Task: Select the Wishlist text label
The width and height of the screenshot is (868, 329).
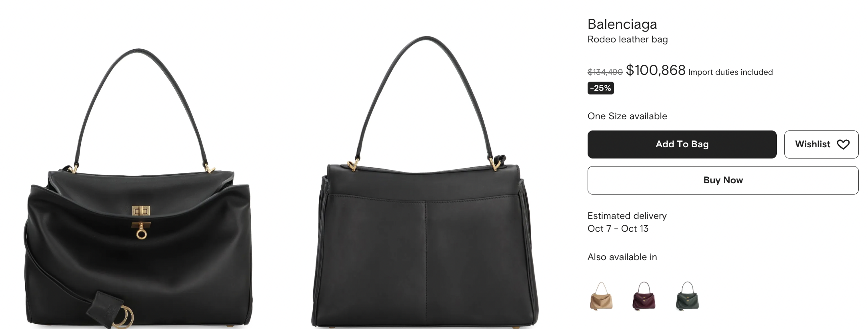Action: [812, 144]
